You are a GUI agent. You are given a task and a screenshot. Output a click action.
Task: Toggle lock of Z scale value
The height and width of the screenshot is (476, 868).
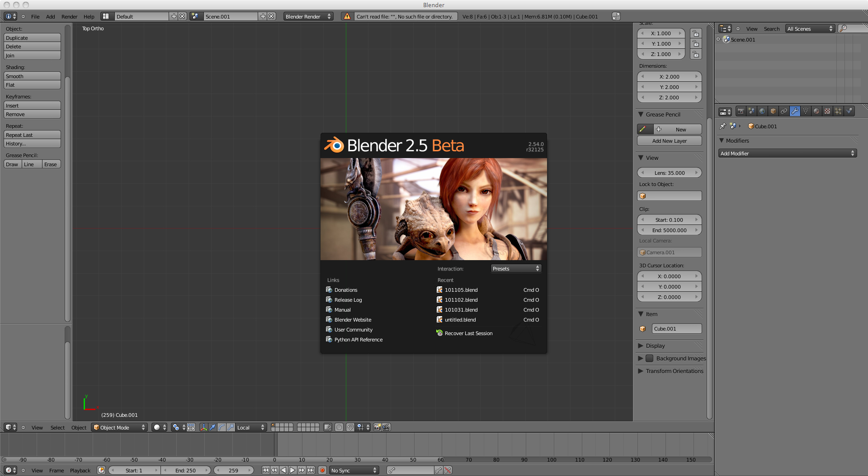[x=696, y=54]
